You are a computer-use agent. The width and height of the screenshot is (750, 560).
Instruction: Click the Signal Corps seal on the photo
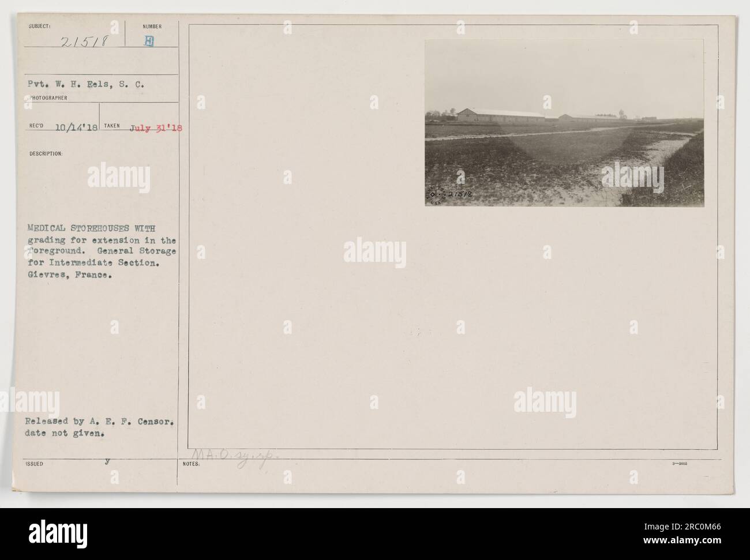(x=436, y=194)
